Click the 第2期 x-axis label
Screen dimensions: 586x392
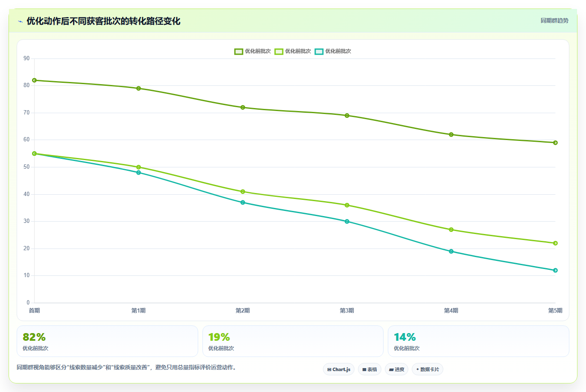point(243,310)
